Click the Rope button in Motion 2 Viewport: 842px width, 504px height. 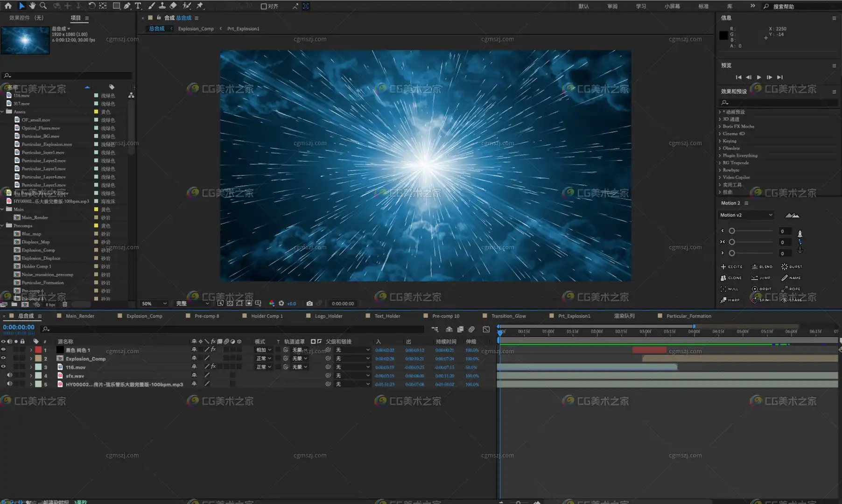point(791,289)
